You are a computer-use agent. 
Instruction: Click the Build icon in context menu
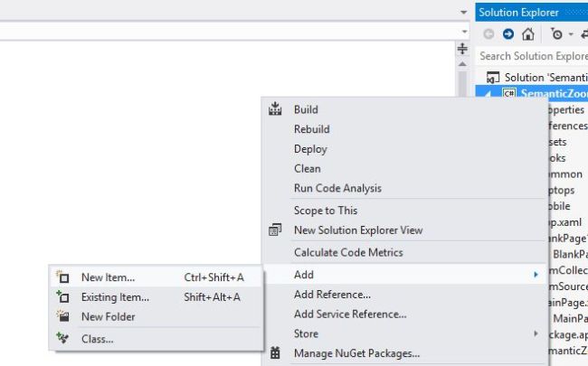click(x=276, y=109)
